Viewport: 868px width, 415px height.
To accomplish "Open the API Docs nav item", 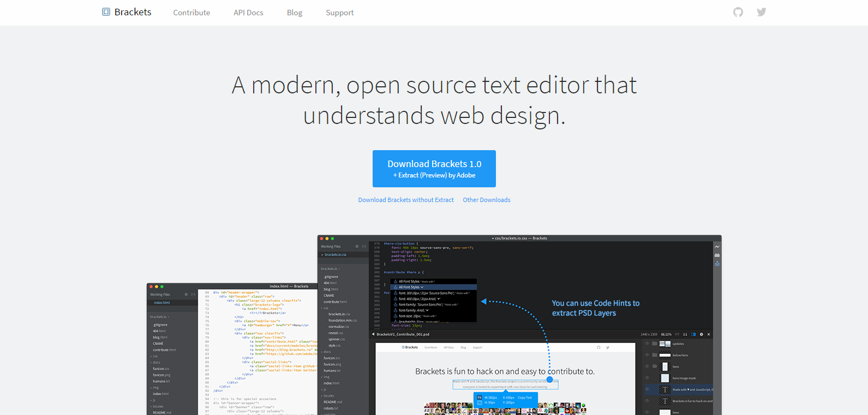I will coord(248,13).
